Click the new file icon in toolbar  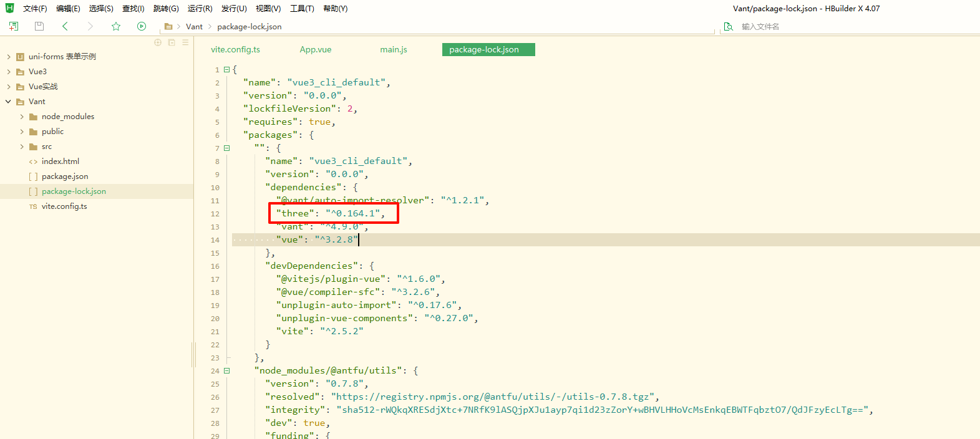point(14,26)
